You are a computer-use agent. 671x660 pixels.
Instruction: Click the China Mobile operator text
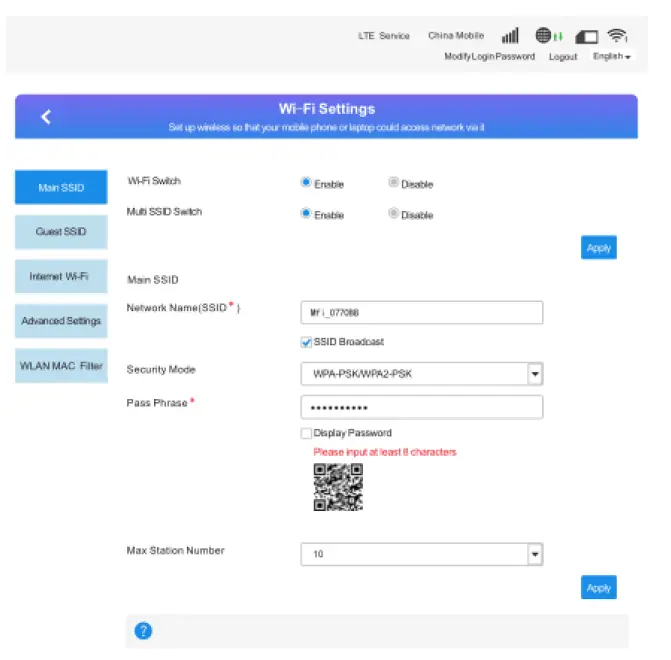pyautogui.click(x=456, y=36)
